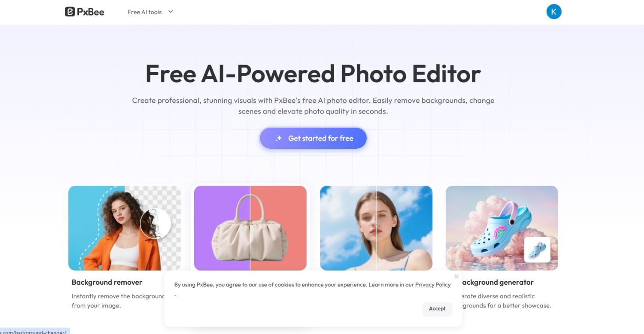
Task: Click the PxBee logo icon
Action: 70,12
